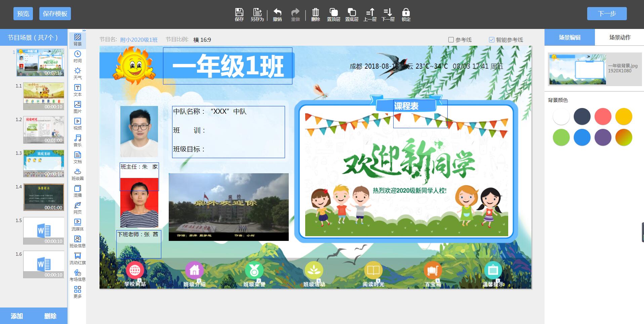
Task: Select the 天气 (Weather) tool
Action: (x=78, y=73)
